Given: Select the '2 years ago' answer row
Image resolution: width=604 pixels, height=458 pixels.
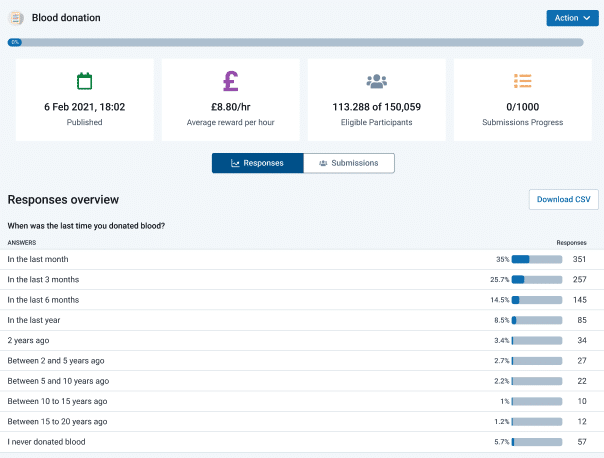Looking at the screenshot, I should pos(302,341).
